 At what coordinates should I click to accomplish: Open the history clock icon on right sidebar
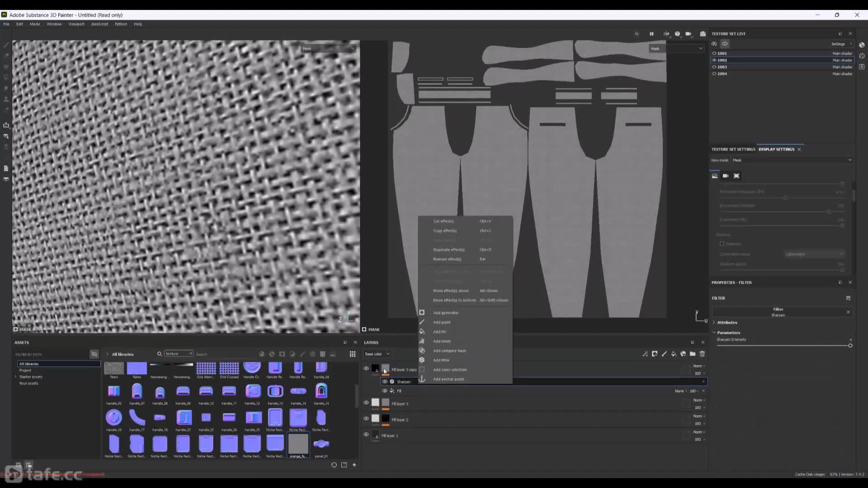coord(862,56)
